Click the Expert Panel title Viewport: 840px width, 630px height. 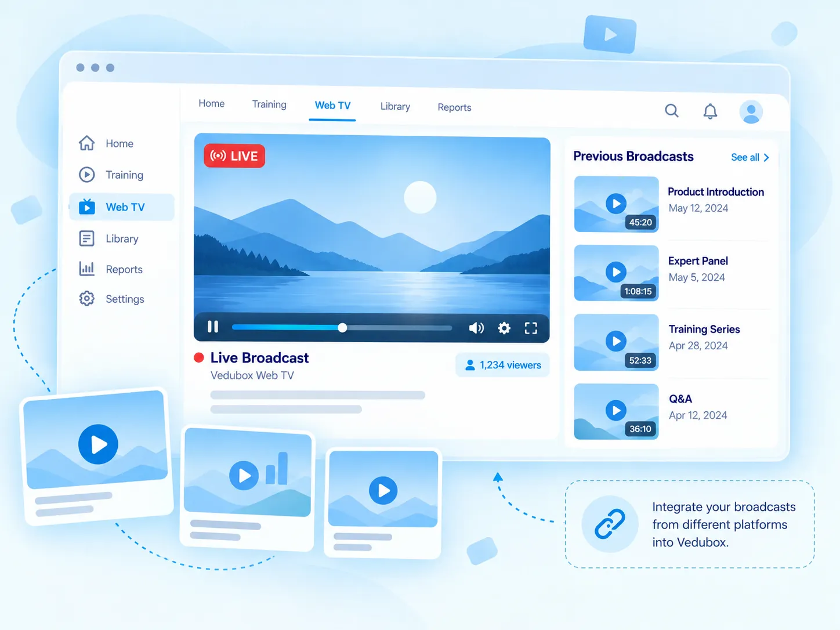coord(698,261)
